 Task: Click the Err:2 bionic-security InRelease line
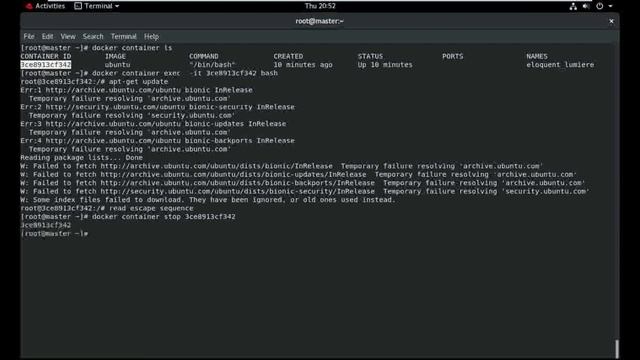158,107
